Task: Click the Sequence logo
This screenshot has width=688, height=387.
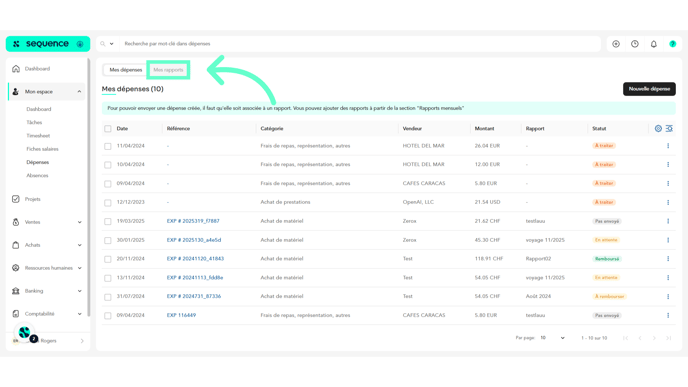Action: tap(47, 44)
